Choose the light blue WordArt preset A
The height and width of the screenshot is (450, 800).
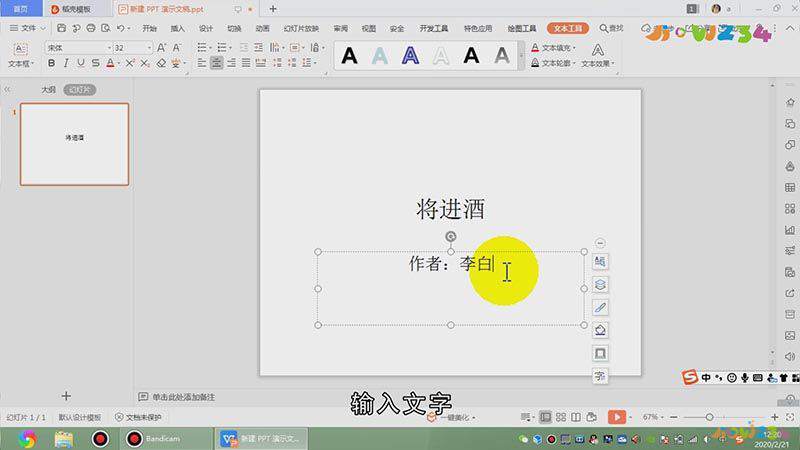coord(380,56)
